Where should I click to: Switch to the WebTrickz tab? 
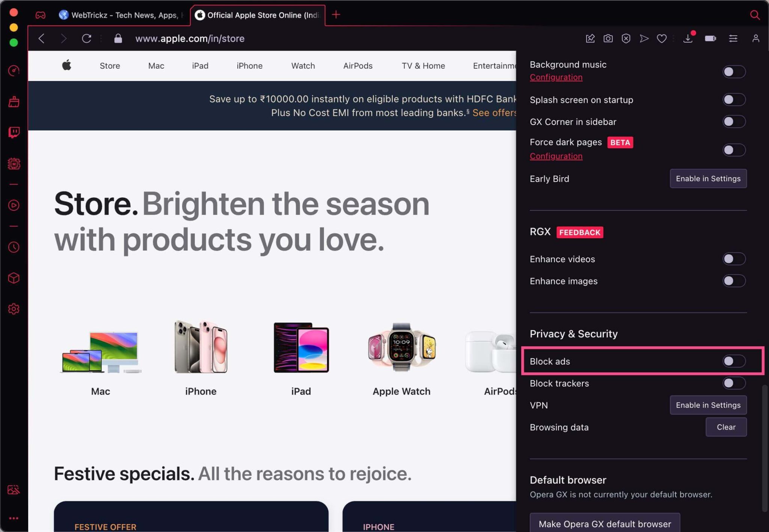[120, 15]
